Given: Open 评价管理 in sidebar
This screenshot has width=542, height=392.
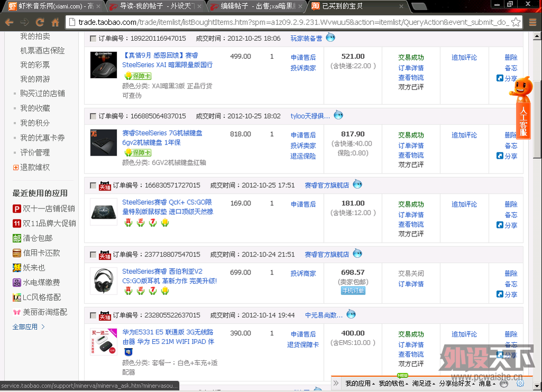Looking at the screenshot, I should click(35, 153).
